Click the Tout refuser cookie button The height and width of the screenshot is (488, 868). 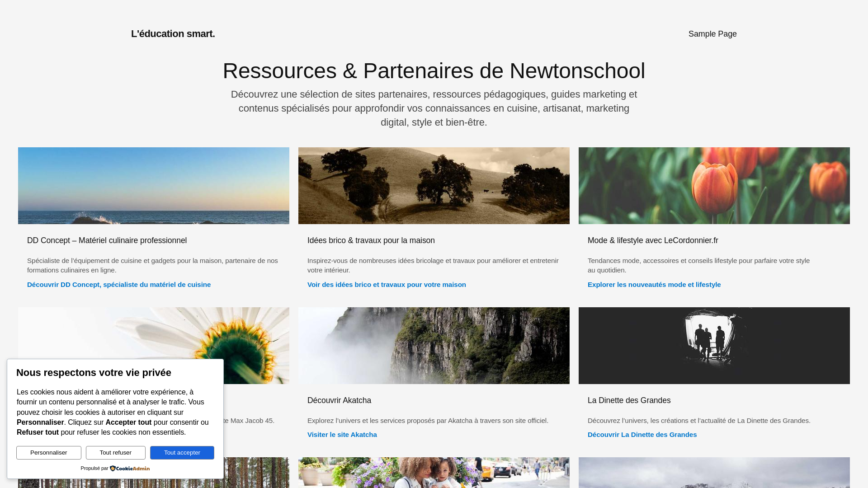tap(116, 453)
